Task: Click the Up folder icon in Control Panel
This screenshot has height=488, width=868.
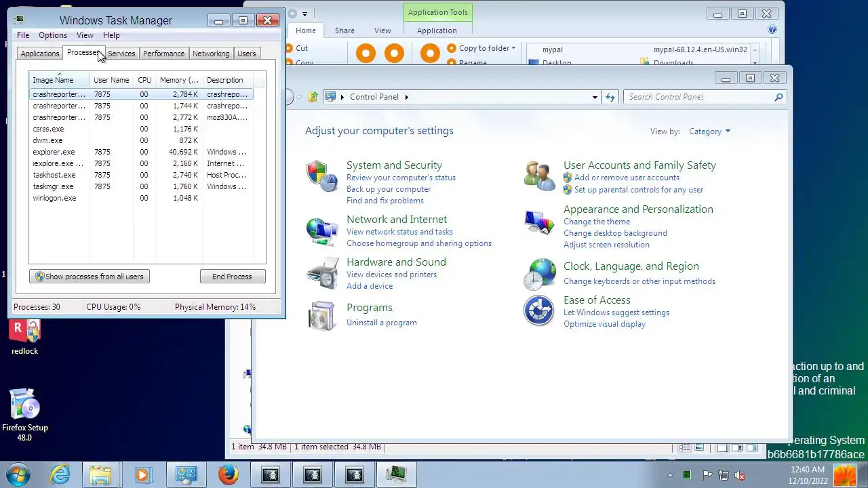Action: (313, 97)
